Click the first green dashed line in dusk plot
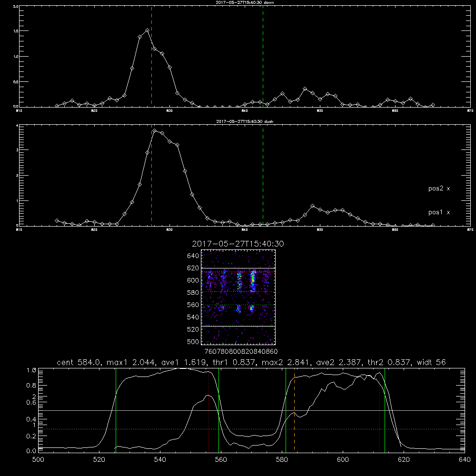Viewport: 476px width, 476px height. (151, 176)
